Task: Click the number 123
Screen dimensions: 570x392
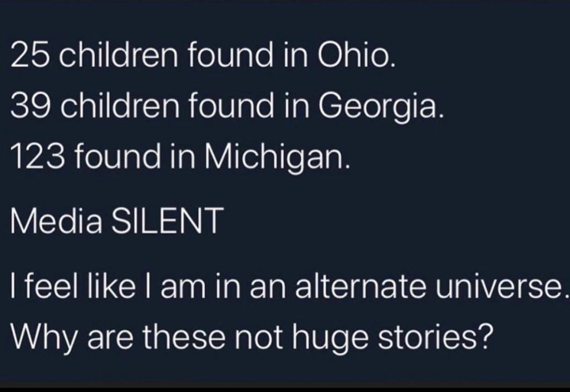Action: click(37, 156)
